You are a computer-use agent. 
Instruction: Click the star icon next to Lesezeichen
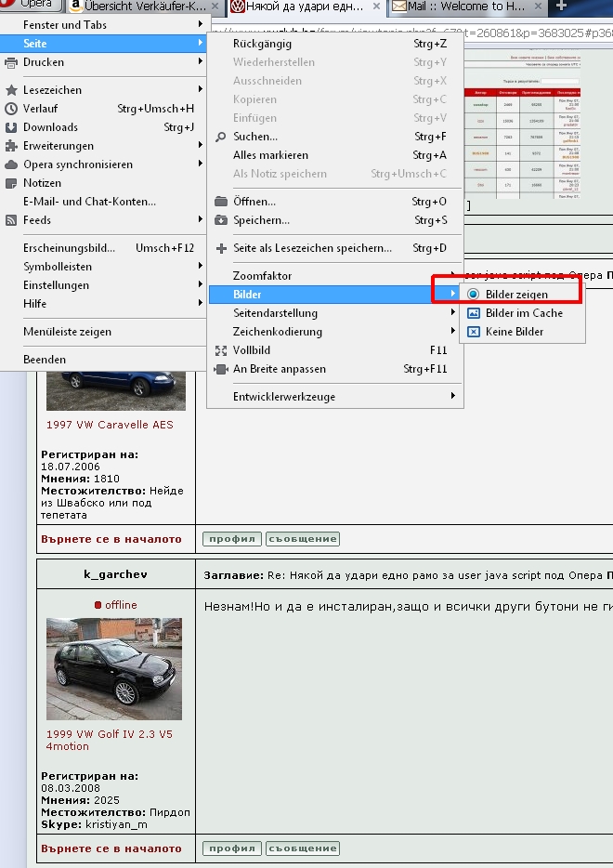(x=11, y=90)
